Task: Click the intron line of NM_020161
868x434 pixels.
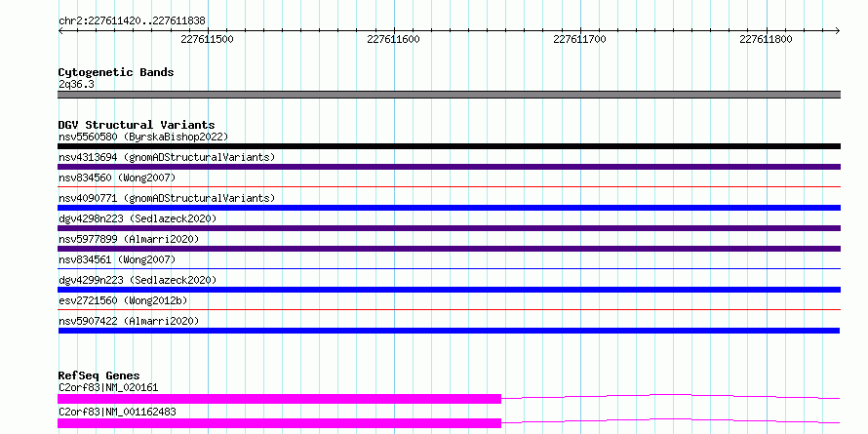Action: click(670, 396)
